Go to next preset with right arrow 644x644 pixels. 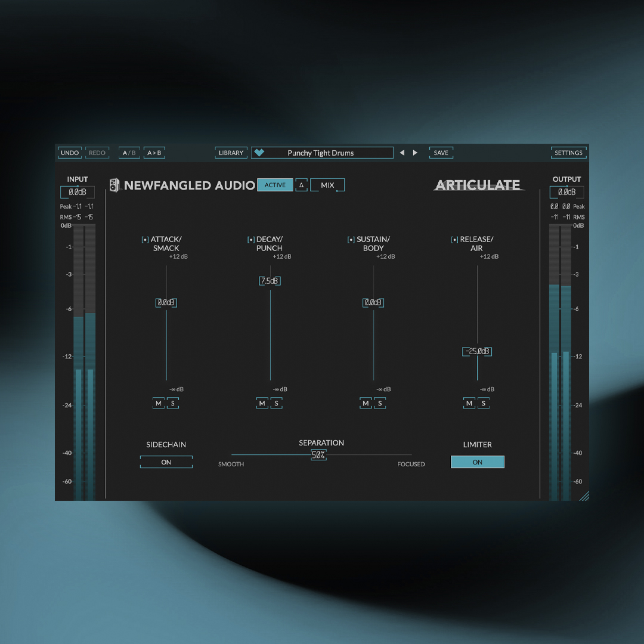click(415, 153)
